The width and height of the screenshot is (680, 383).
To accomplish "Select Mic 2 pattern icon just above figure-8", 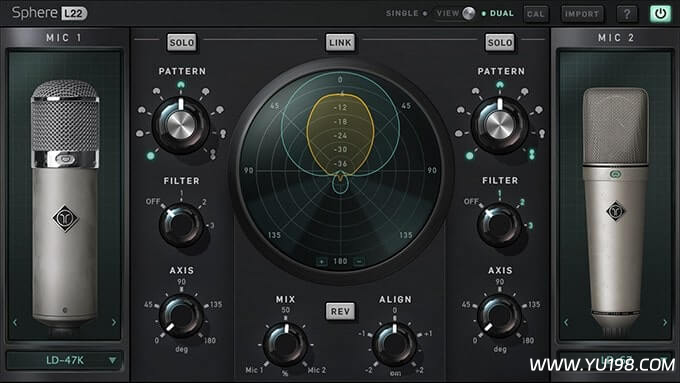I will (x=542, y=134).
